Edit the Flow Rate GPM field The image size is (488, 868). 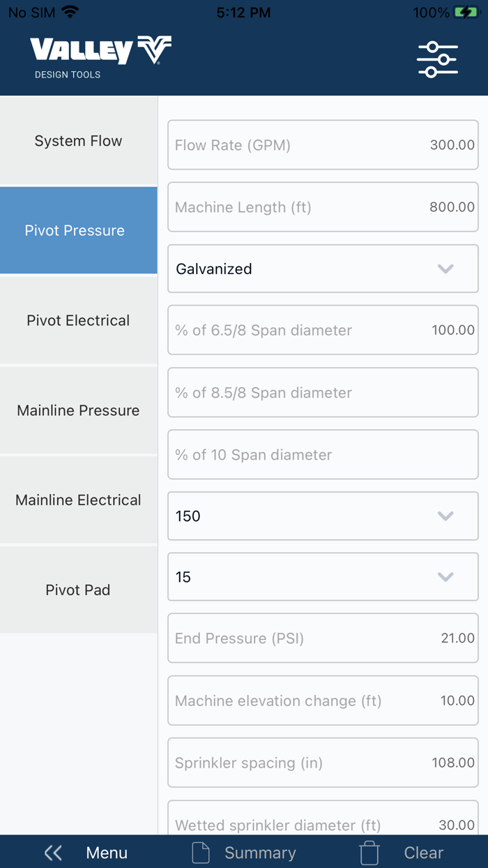click(x=322, y=144)
